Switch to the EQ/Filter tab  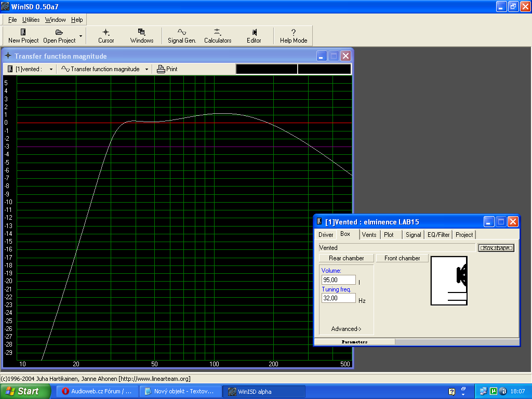pyautogui.click(x=438, y=235)
